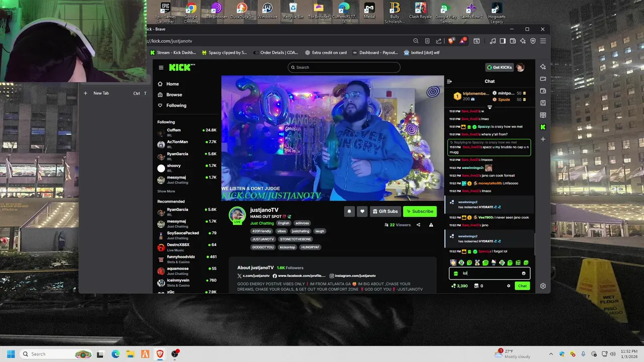Share the stream via share icon
The height and width of the screenshot is (362, 644).
pyautogui.click(x=418, y=225)
